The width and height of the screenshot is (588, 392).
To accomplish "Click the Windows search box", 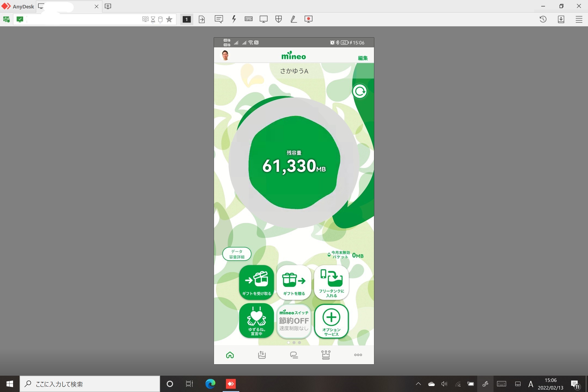I will 90,384.
